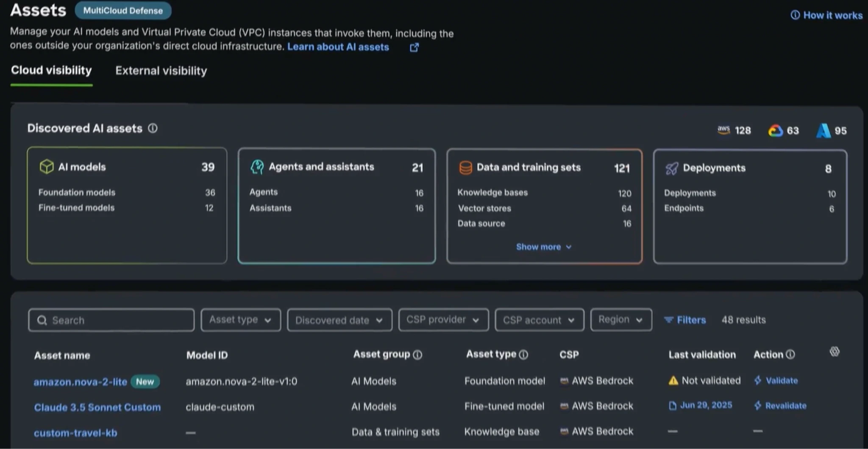Click the Knowledge bases row
This screenshot has height=449, width=868.
click(x=544, y=193)
